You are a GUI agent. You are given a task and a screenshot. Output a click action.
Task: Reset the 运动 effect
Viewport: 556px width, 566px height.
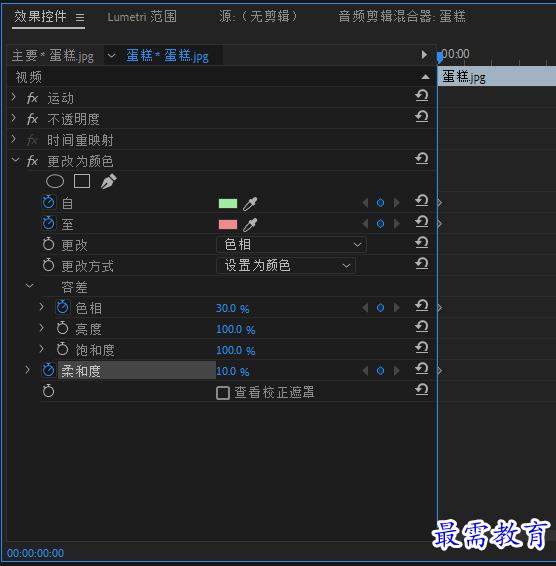pyautogui.click(x=421, y=96)
